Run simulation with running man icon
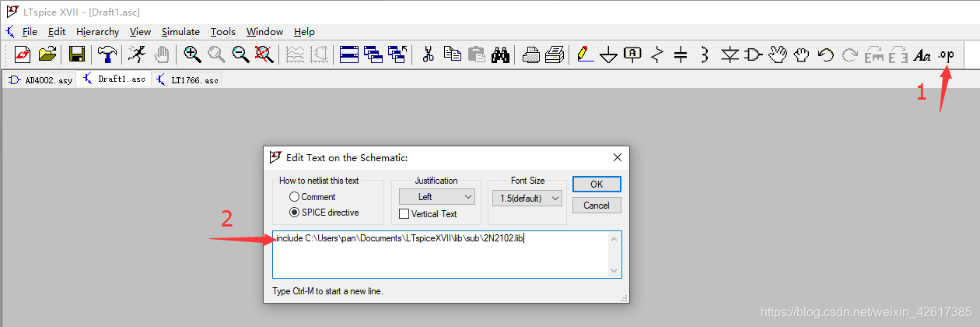 pos(136,54)
